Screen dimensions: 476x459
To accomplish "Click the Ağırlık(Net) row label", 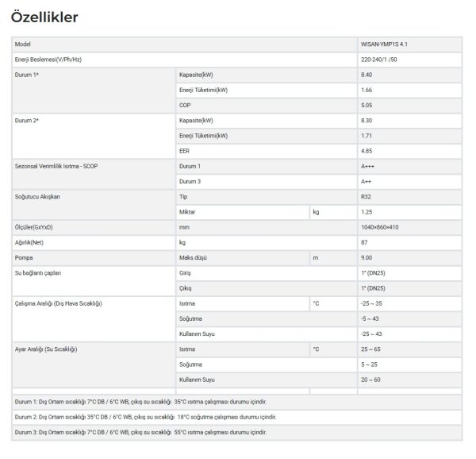I will click(31, 242).
